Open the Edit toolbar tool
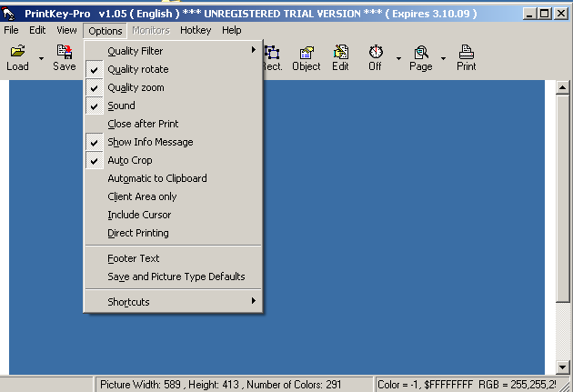This screenshot has height=392, width=573. click(x=340, y=57)
